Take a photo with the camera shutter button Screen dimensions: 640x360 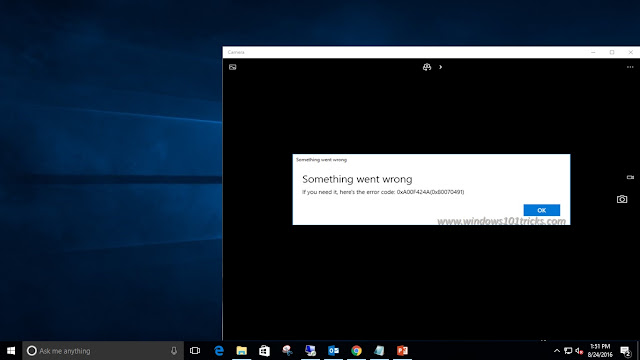point(622,199)
